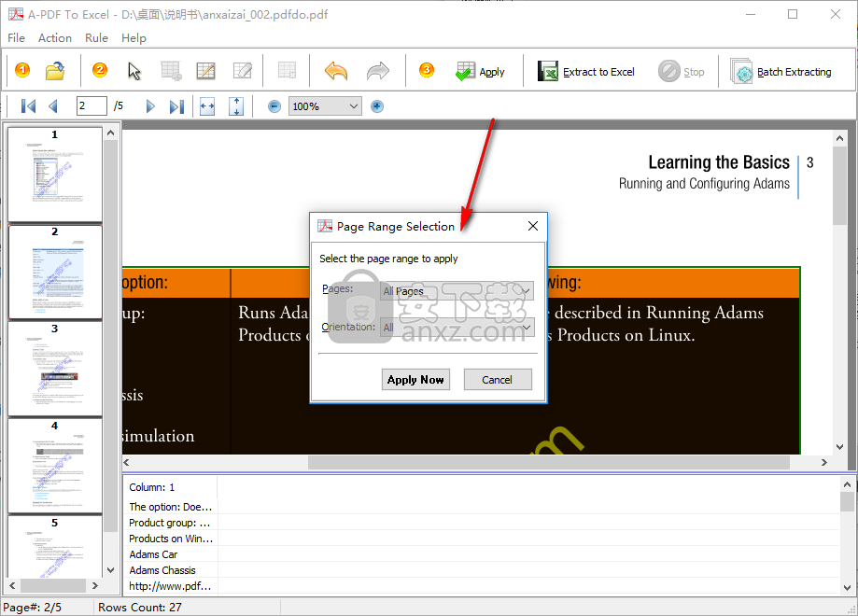Click the fit height icon
This screenshot has height=616, width=858.
point(236,106)
